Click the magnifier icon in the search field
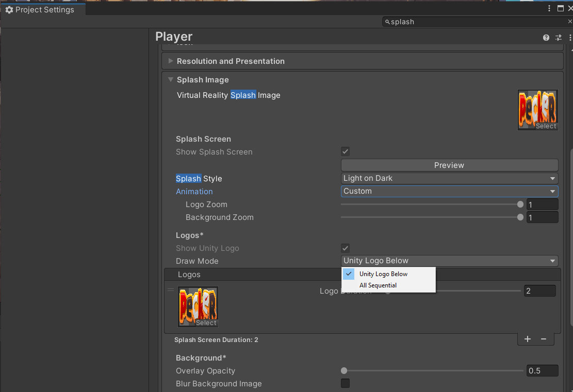Screen dimensions: 573x392 387,22
